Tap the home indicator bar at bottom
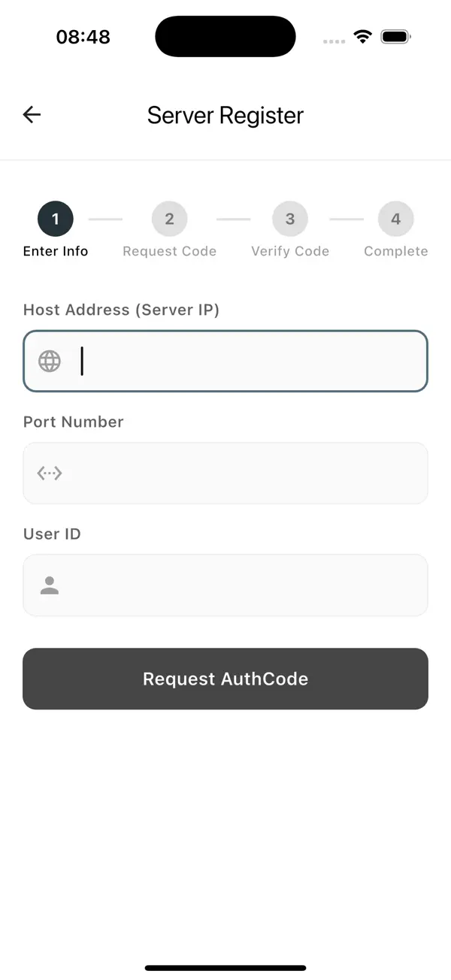This screenshot has width=451, height=980. point(225,968)
